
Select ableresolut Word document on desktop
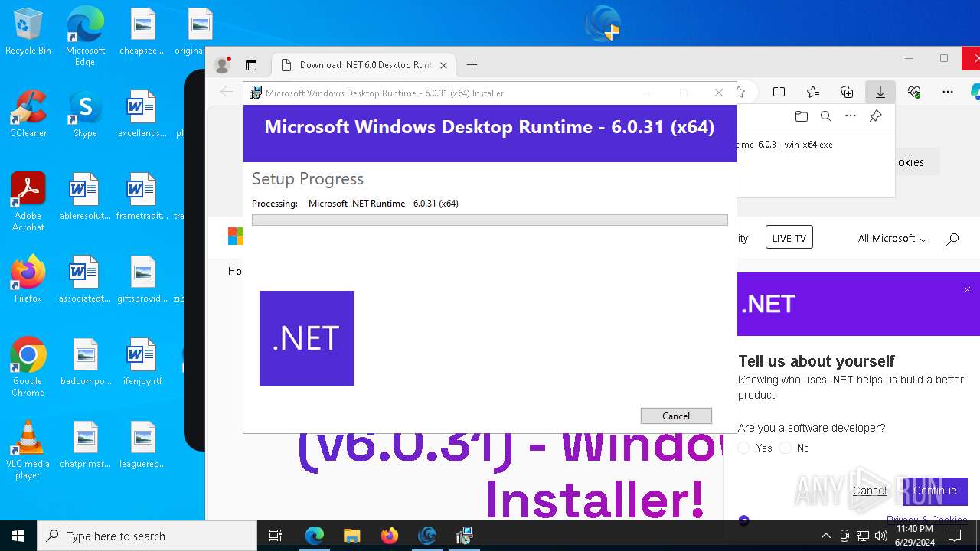click(x=85, y=197)
